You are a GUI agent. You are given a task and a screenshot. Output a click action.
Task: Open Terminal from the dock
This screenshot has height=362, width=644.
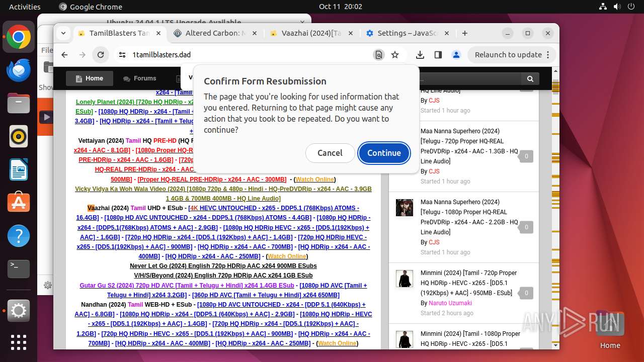[x=19, y=269]
